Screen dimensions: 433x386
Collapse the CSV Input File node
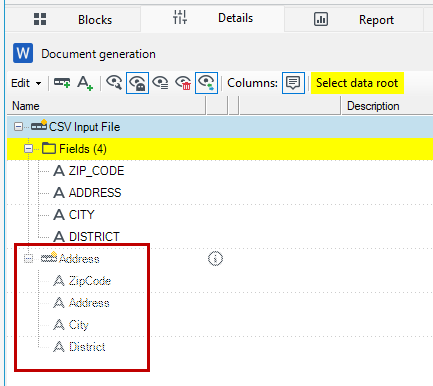[19, 127]
